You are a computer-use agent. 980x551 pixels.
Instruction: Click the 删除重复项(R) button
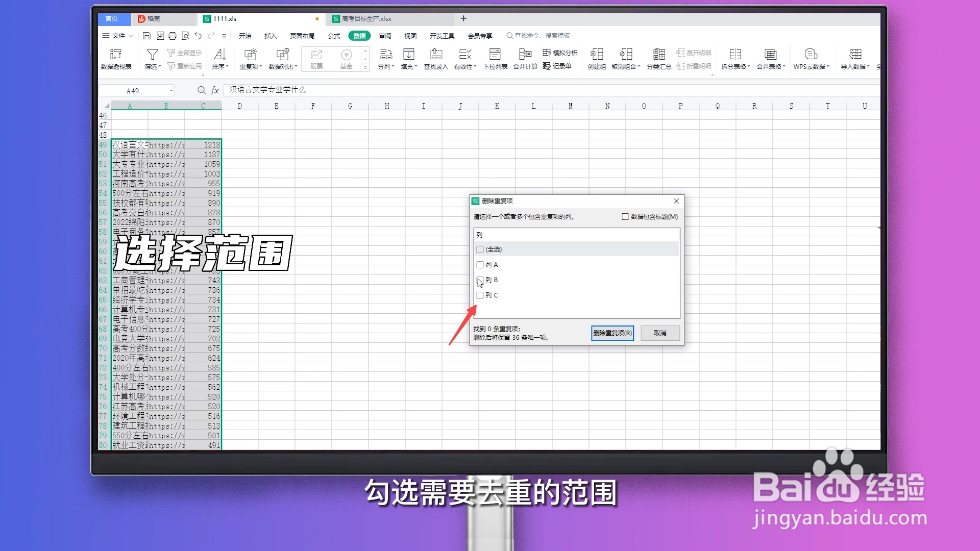(612, 333)
